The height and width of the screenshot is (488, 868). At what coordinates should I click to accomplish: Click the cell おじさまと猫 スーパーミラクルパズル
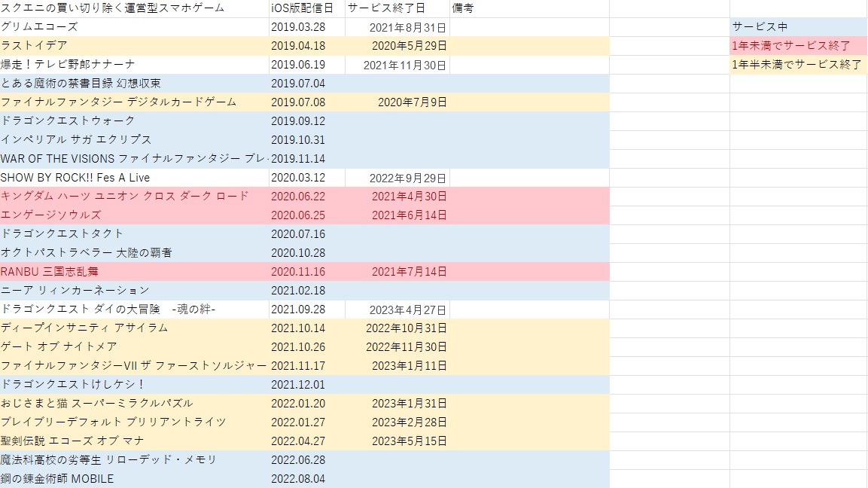click(135, 404)
